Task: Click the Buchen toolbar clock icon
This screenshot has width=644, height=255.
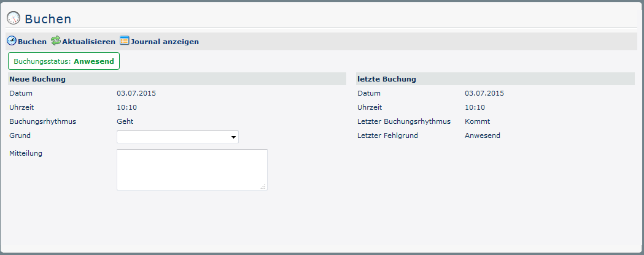Action: pyautogui.click(x=12, y=41)
